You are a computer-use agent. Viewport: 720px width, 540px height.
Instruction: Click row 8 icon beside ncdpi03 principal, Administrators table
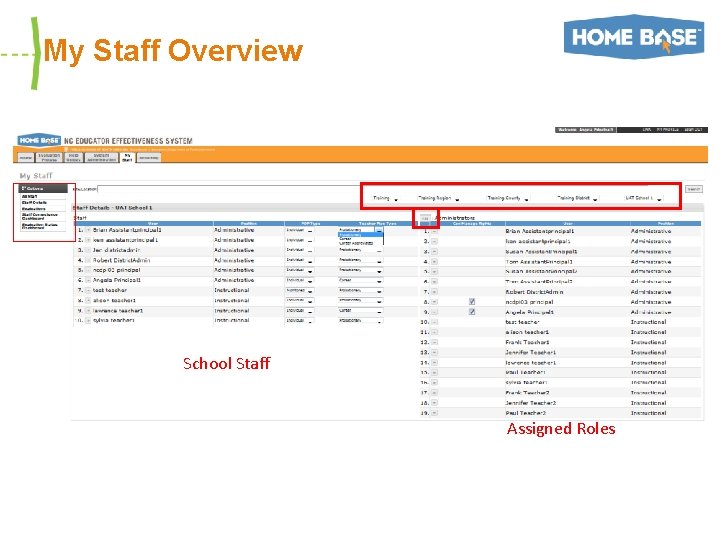[x=434, y=302]
